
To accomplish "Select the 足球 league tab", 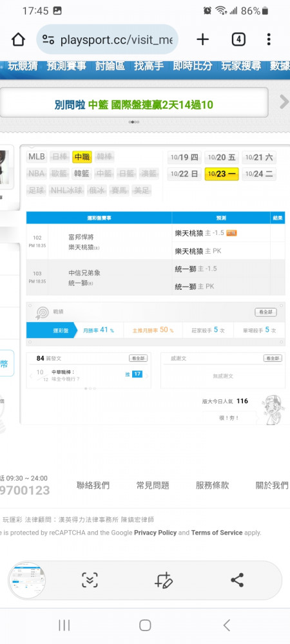I will click(x=37, y=191).
